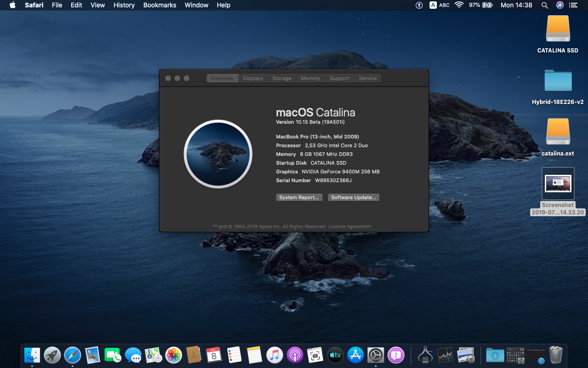Switch to the Storage tab

[x=282, y=78]
